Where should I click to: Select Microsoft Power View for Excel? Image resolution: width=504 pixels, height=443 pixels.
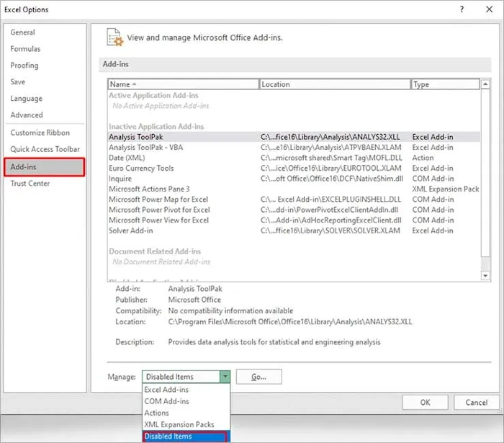(294, 220)
